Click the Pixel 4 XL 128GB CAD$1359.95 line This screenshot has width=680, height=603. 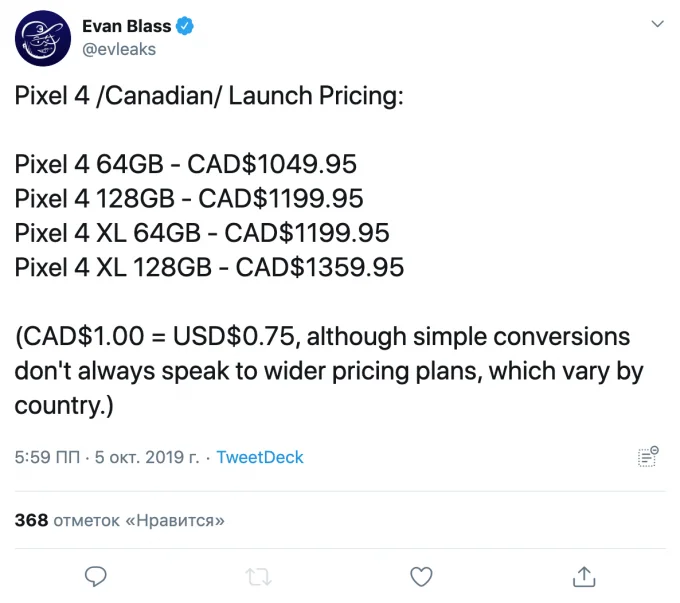pos(209,267)
